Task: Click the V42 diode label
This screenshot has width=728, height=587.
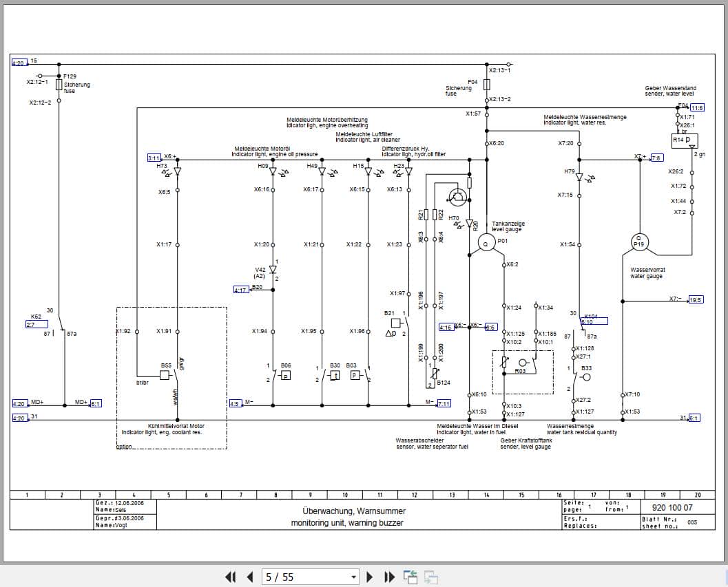Action: (x=260, y=270)
